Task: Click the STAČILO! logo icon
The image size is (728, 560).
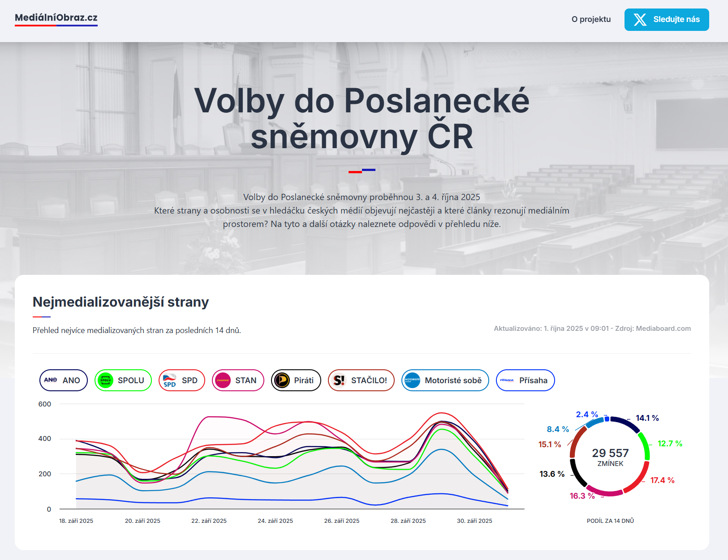Action: coord(339,380)
